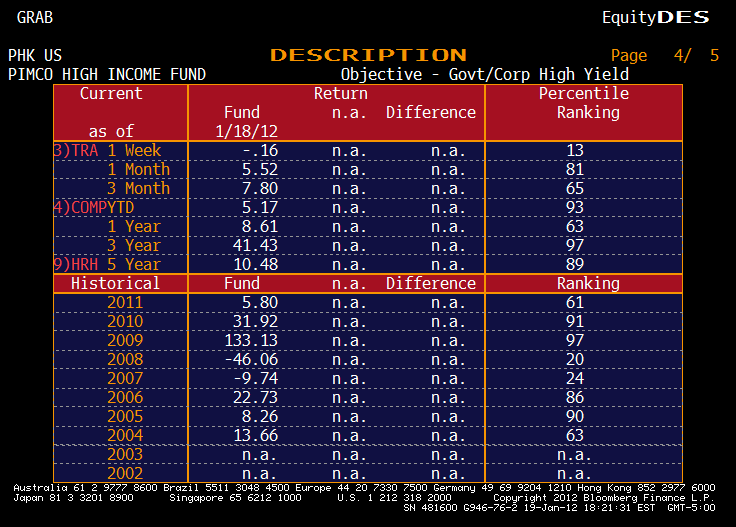The width and height of the screenshot is (736, 527).
Task: Click the 5 Year fund return 10.48
Action: pyautogui.click(x=256, y=265)
